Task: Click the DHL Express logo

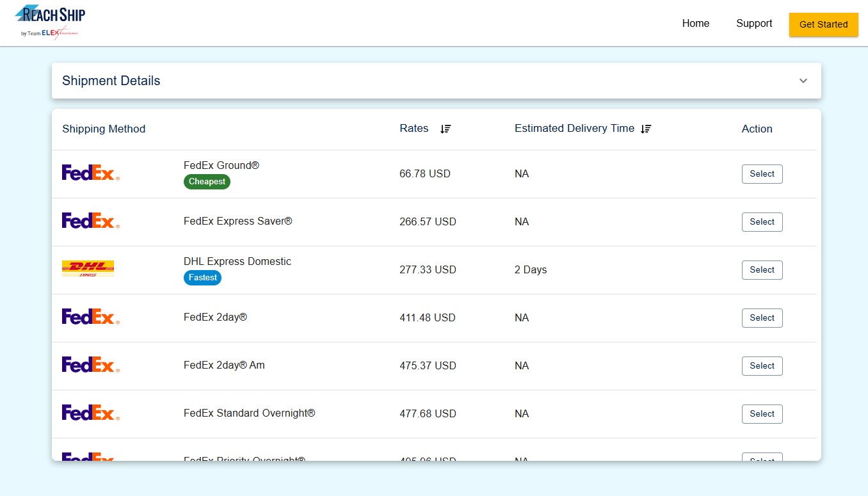Action: [88, 269]
